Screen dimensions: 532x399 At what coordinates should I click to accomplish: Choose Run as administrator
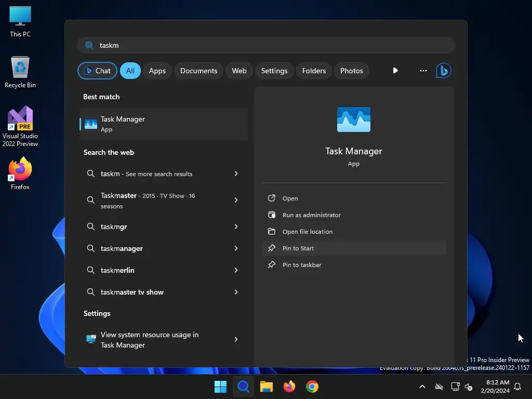pyautogui.click(x=353, y=215)
